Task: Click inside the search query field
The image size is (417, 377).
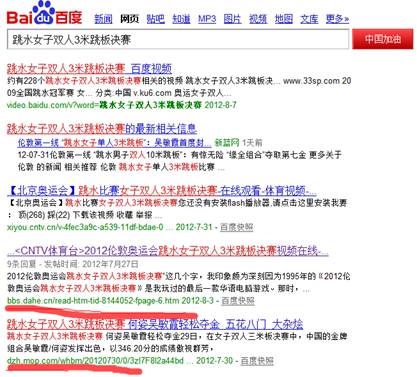Action: point(178,39)
